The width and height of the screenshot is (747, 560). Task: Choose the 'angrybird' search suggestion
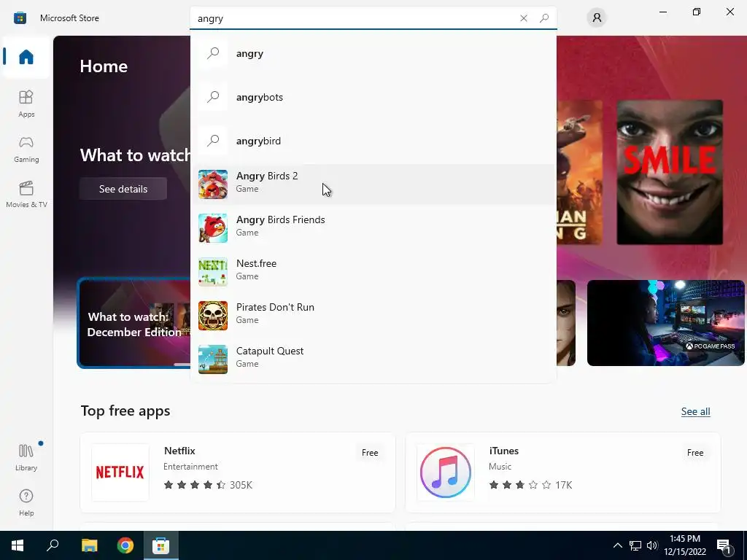click(373, 141)
